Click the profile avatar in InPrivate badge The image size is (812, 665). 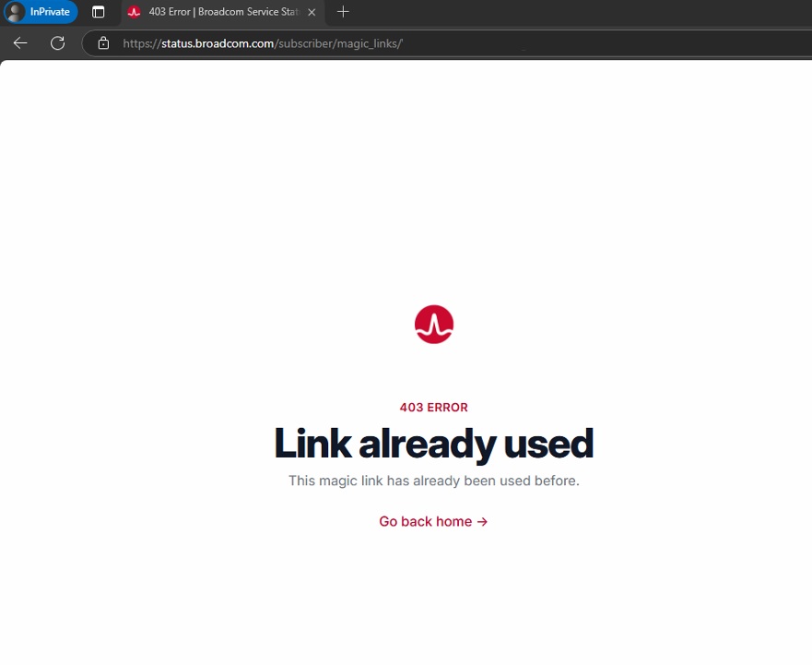coord(16,12)
